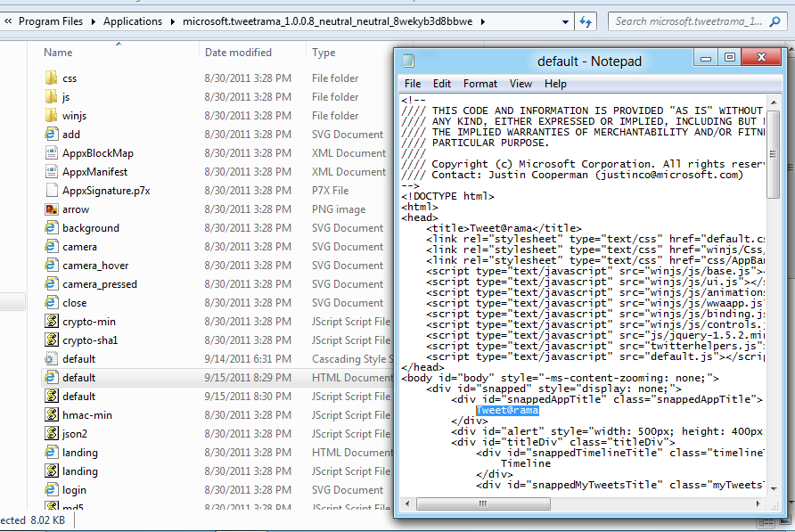795x532 pixels.
Task: Expand the arrow after Applications breadcrumb
Action: [172, 21]
